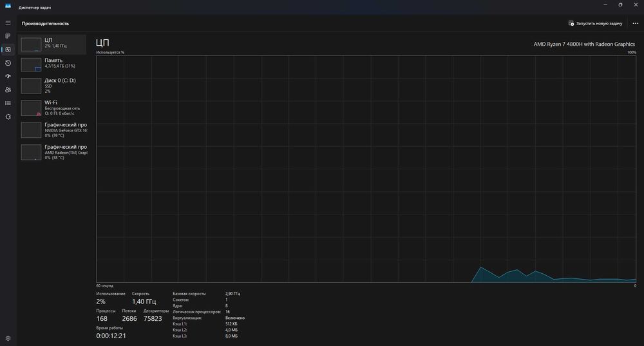Open the Details list icon
644x346 pixels.
click(x=8, y=103)
